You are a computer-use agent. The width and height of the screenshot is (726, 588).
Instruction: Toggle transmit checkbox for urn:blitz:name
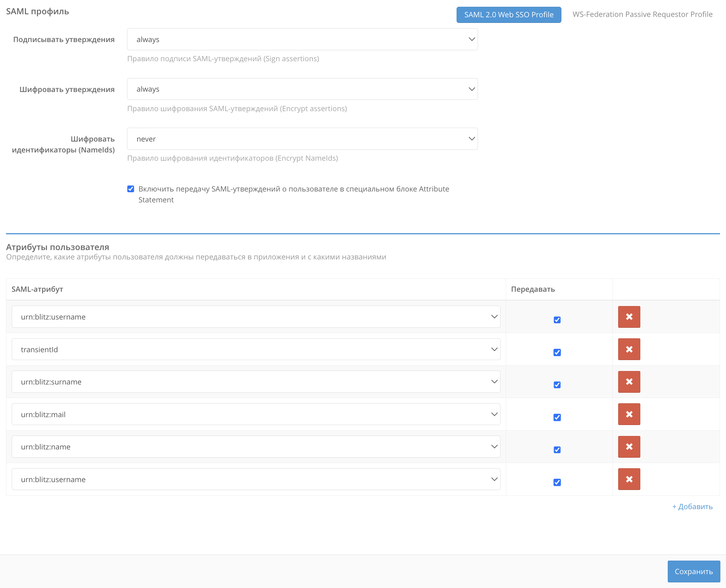coord(557,450)
